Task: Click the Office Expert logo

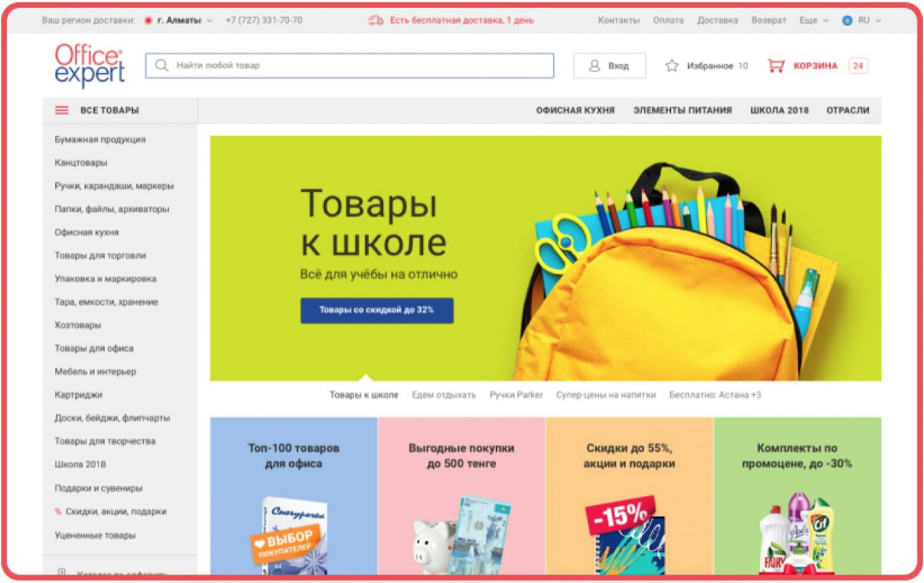Action: click(89, 65)
